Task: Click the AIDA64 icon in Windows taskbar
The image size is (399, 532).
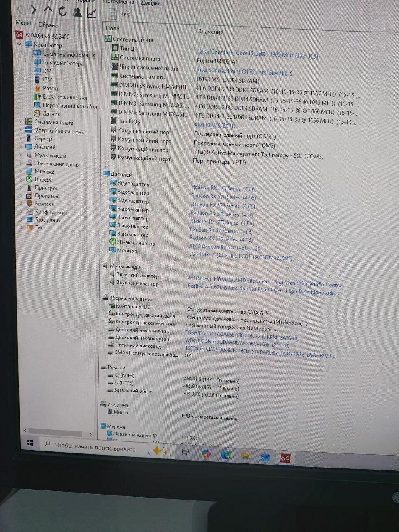Action: click(x=285, y=458)
